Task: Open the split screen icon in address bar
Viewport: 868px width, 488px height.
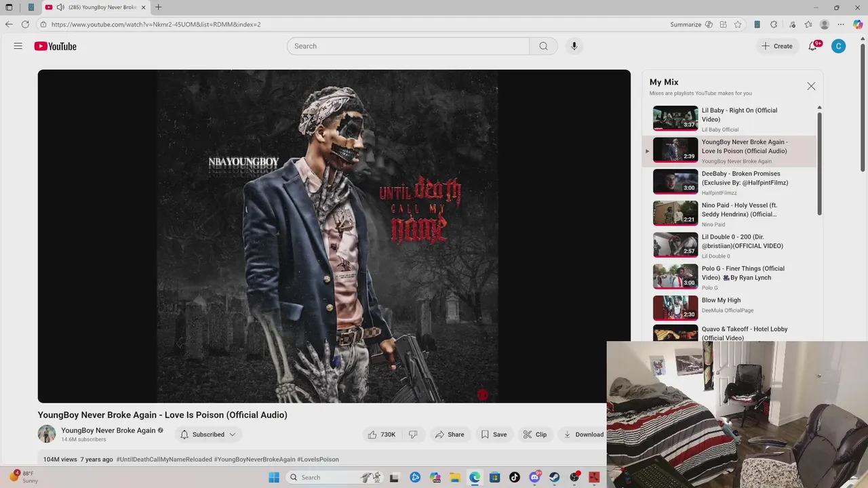Action: coord(724,24)
